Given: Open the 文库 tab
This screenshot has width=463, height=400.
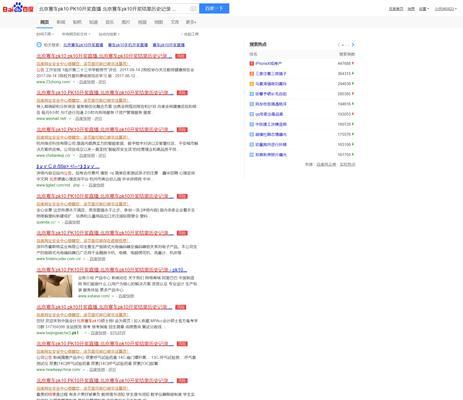Looking at the screenshot, I should [x=175, y=22].
